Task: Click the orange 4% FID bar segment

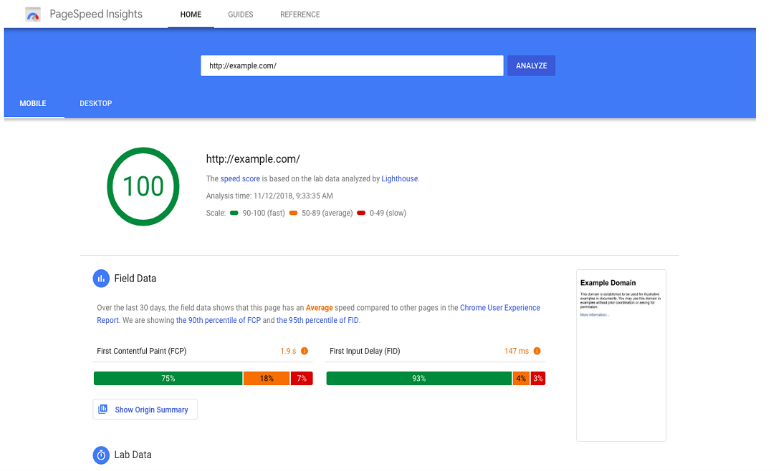Action: pos(521,378)
